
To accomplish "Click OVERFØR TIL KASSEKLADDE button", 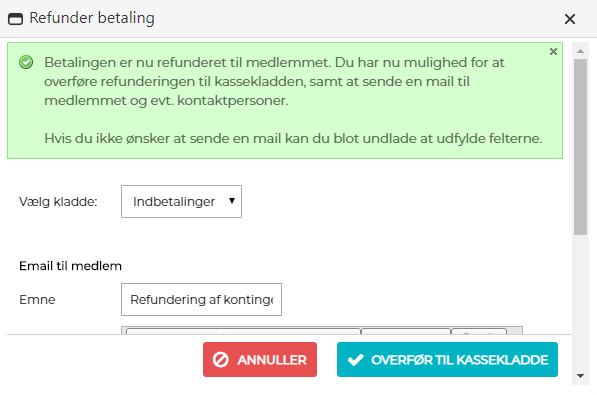I will (x=447, y=360).
